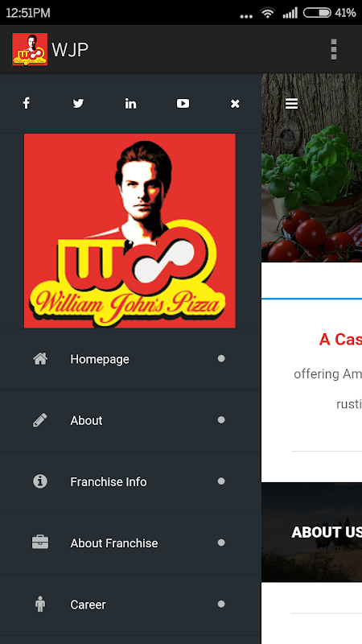Tap the LinkedIn icon in sidebar
Viewport: 362px width, 644px height.
[x=130, y=104]
